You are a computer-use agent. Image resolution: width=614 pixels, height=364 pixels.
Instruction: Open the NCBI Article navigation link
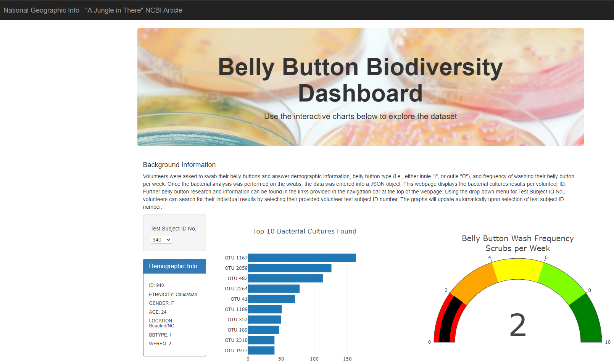pos(134,10)
